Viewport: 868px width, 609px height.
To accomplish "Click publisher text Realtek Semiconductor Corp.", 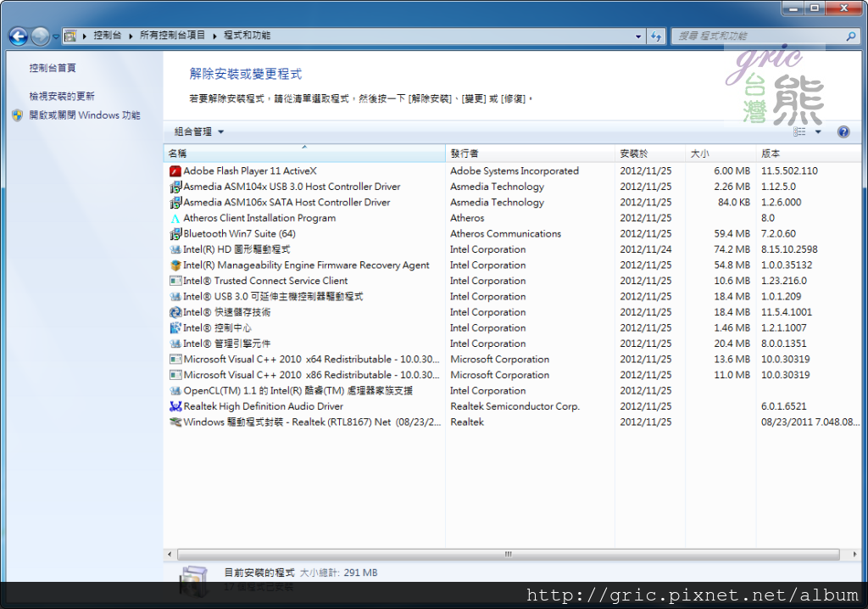I will pos(515,407).
